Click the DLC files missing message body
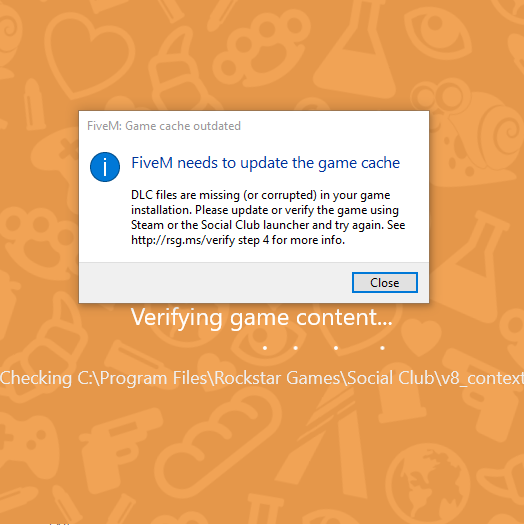524x525 pixels. 268,217
